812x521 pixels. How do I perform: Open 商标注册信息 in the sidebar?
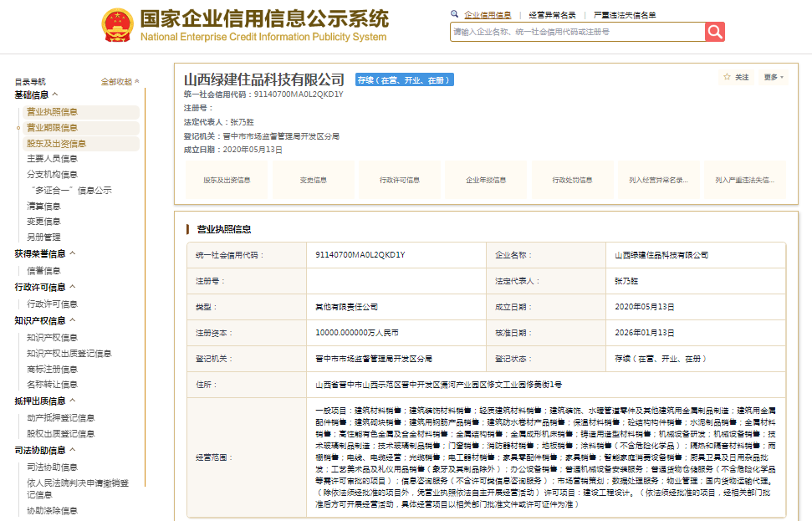pos(52,369)
